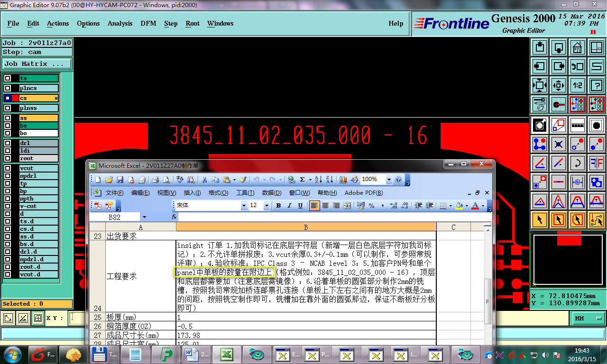Click the rotate arrow edit tool icon

[x=577, y=163]
